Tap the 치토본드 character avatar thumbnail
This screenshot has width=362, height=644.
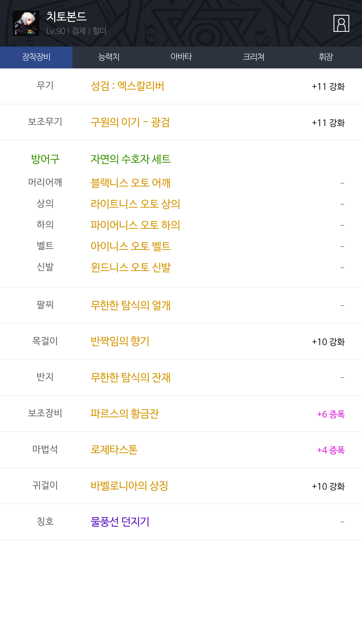(x=26, y=23)
